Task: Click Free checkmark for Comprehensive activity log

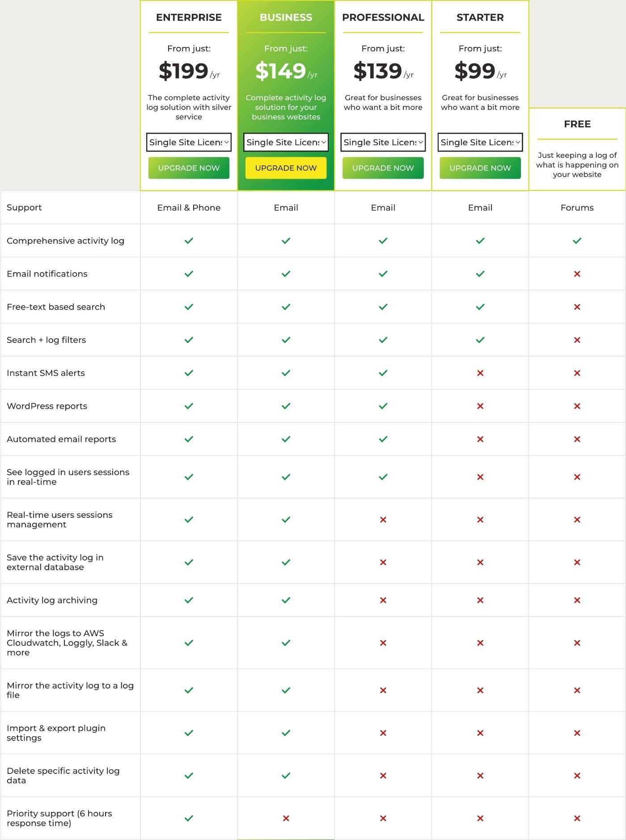Action: tap(577, 241)
